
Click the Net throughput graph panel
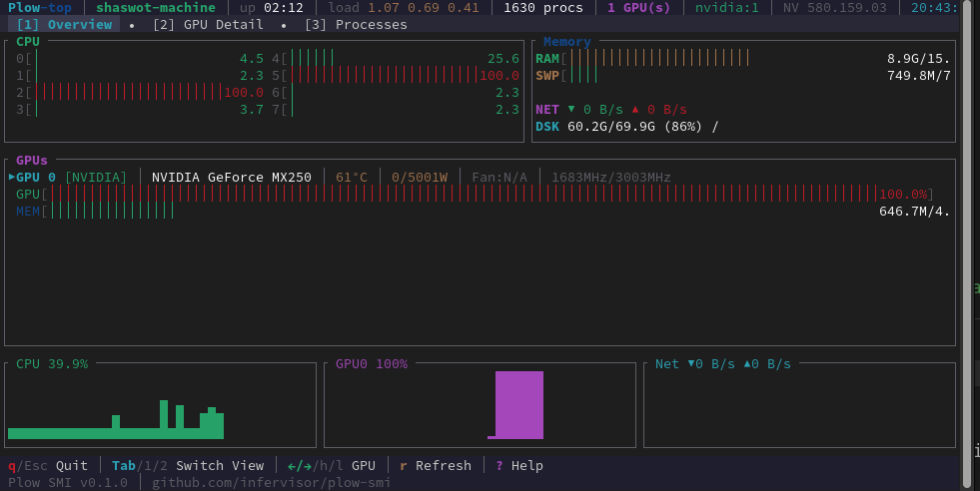[x=799, y=405]
